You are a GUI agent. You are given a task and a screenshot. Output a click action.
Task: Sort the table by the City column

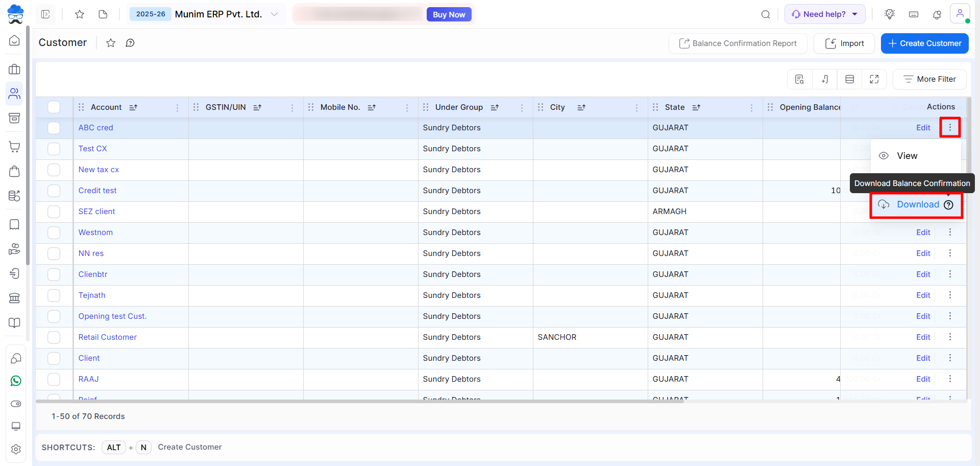[581, 107]
